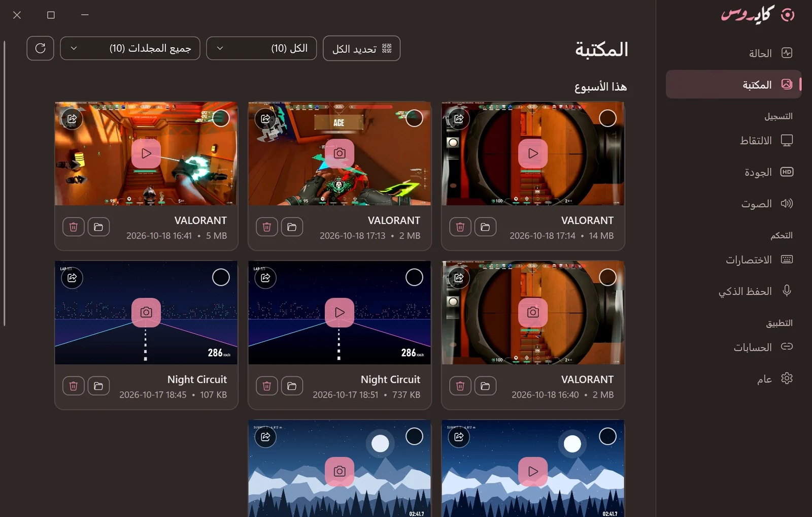The width and height of the screenshot is (812, 517).
Task: Open folder for VALORANT 16:40 screenshot
Action: click(x=485, y=386)
